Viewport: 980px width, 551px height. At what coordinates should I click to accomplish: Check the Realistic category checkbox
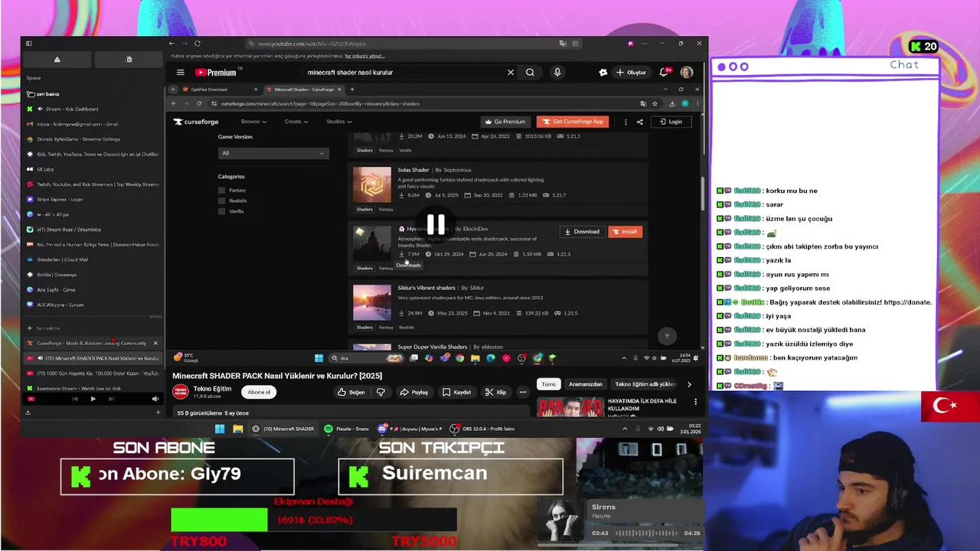[222, 201]
